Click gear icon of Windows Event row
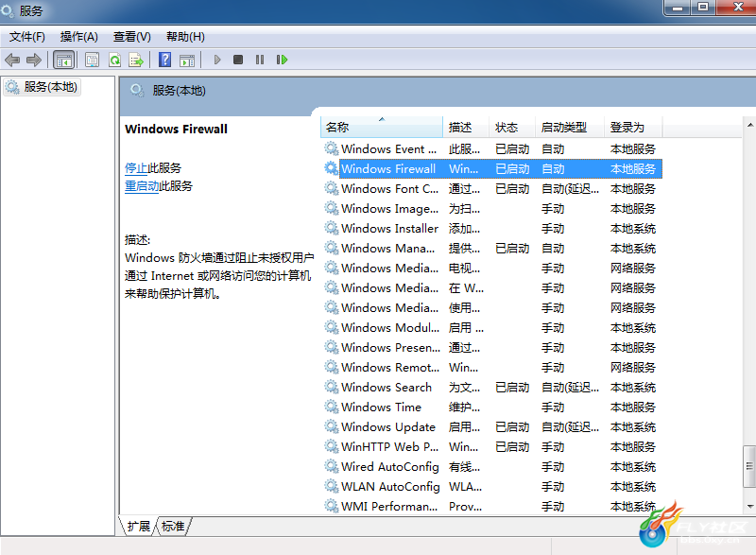This screenshot has height=555, width=756. (x=332, y=148)
